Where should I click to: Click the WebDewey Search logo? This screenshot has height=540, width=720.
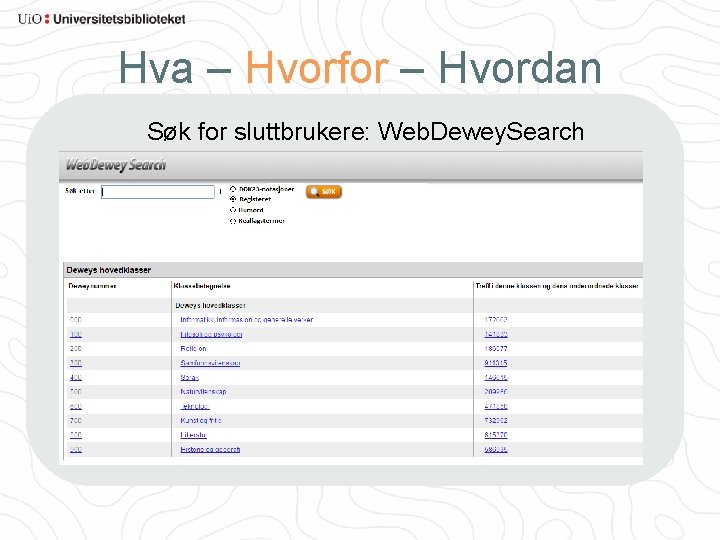tap(116, 165)
